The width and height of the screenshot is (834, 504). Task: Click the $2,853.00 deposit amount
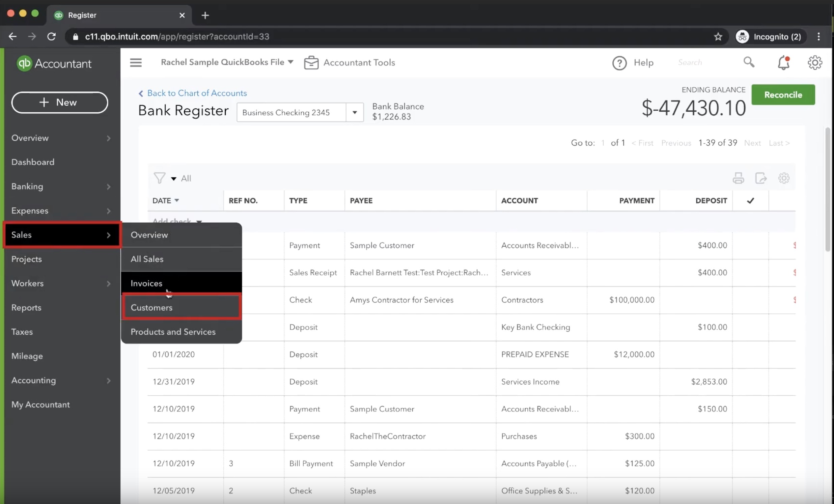point(709,382)
